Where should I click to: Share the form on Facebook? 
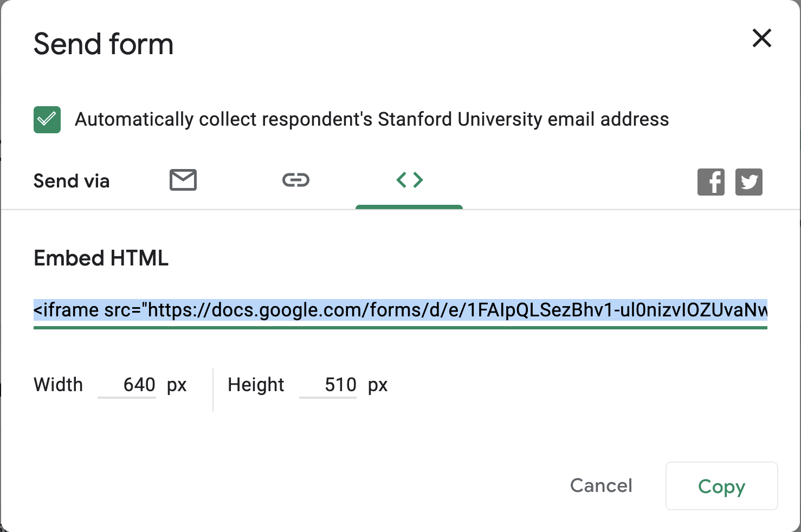pyautogui.click(x=710, y=181)
